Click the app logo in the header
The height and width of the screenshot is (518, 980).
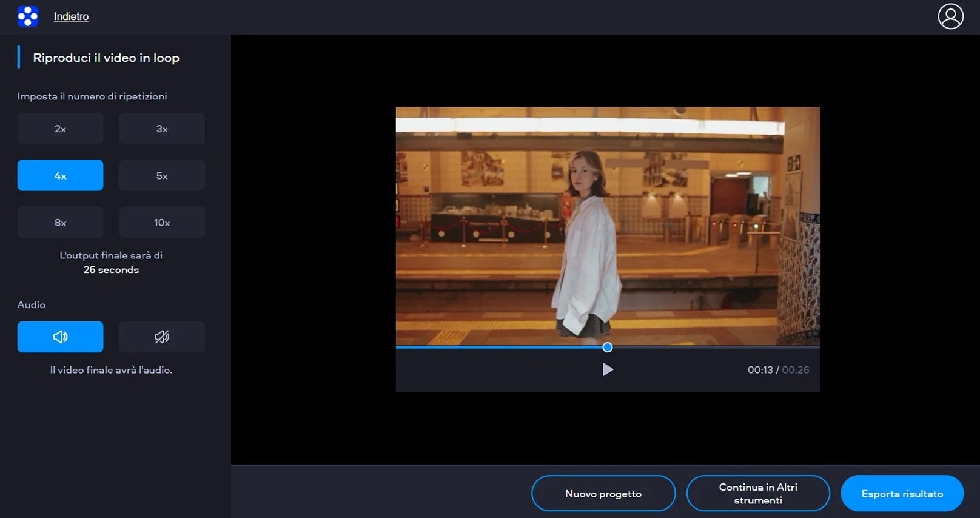pos(28,16)
